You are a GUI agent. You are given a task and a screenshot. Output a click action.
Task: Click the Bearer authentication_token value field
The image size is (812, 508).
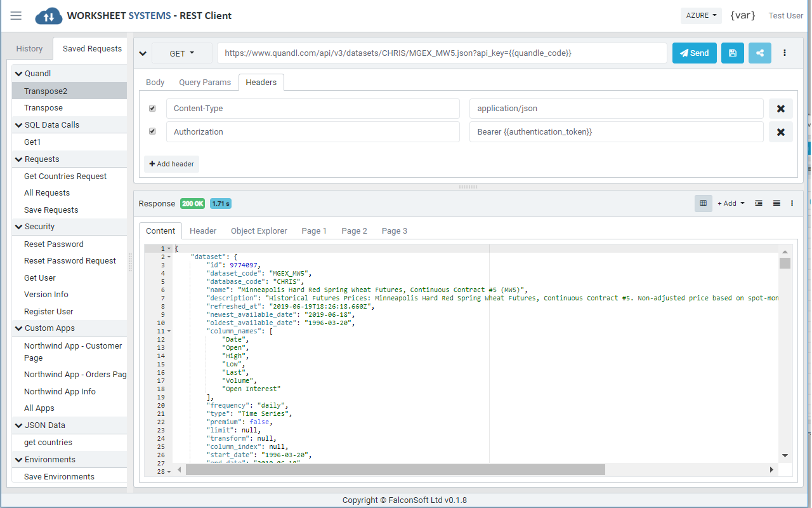617,132
